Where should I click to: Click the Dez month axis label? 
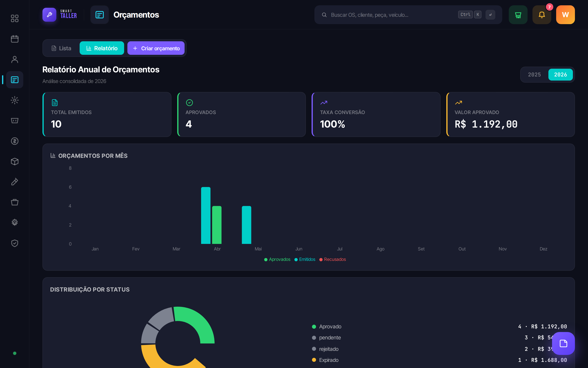click(x=543, y=249)
